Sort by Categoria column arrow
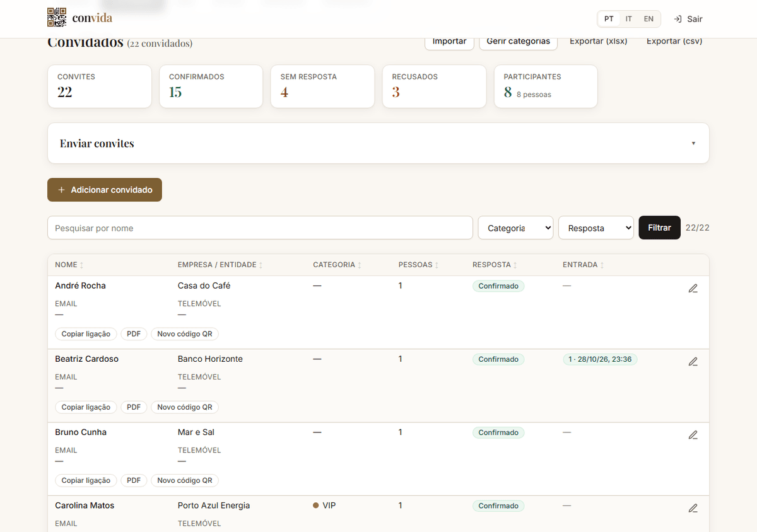Image resolution: width=757 pixels, height=532 pixels. tap(360, 265)
